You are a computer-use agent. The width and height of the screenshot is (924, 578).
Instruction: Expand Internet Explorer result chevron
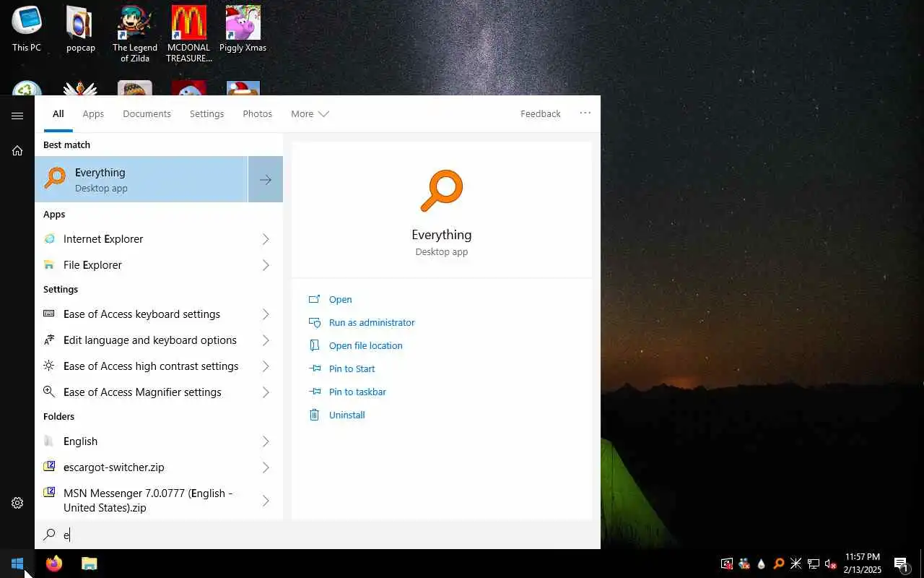(x=266, y=239)
